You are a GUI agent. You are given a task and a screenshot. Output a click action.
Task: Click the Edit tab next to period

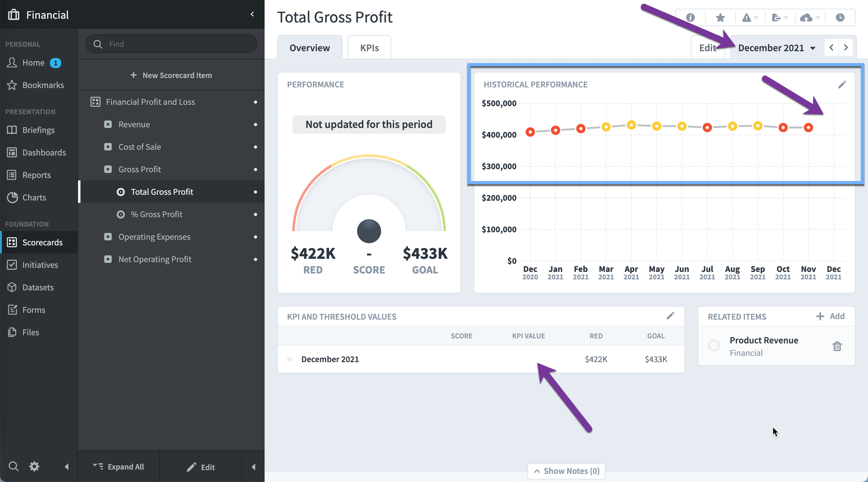707,48
